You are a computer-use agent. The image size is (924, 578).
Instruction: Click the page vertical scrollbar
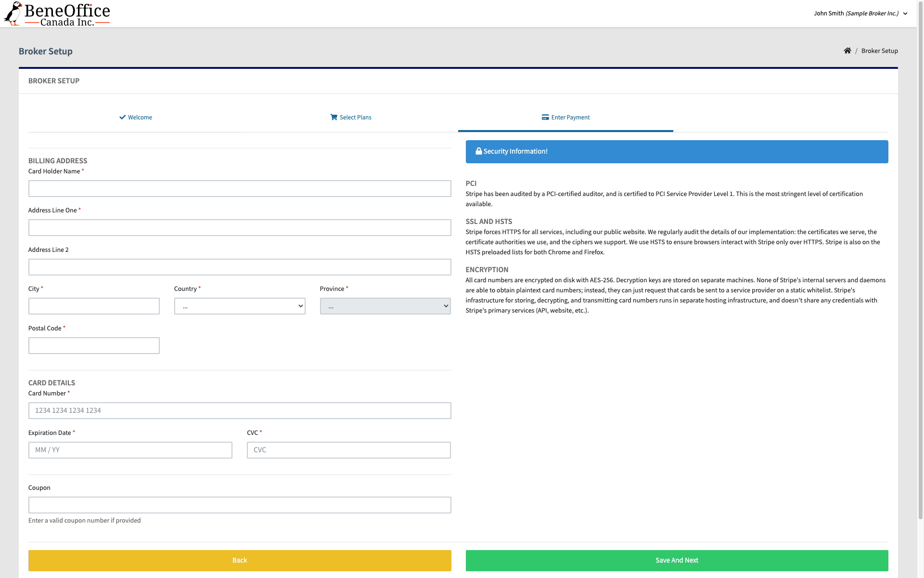click(x=920, y=260)
